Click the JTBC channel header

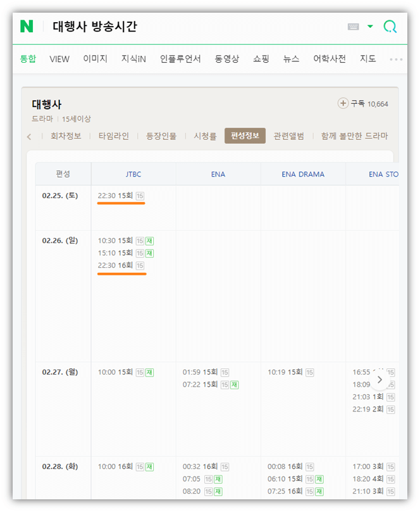click(x=133, y=175)
